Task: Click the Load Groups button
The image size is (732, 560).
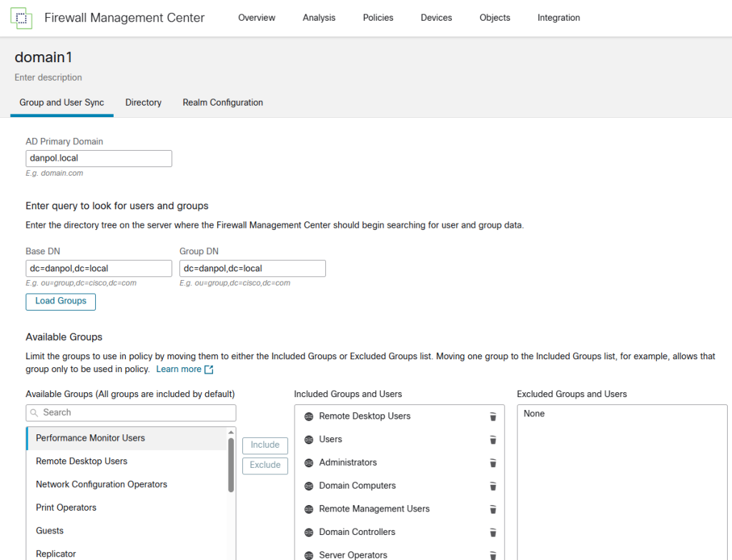Action: (61, 301)
